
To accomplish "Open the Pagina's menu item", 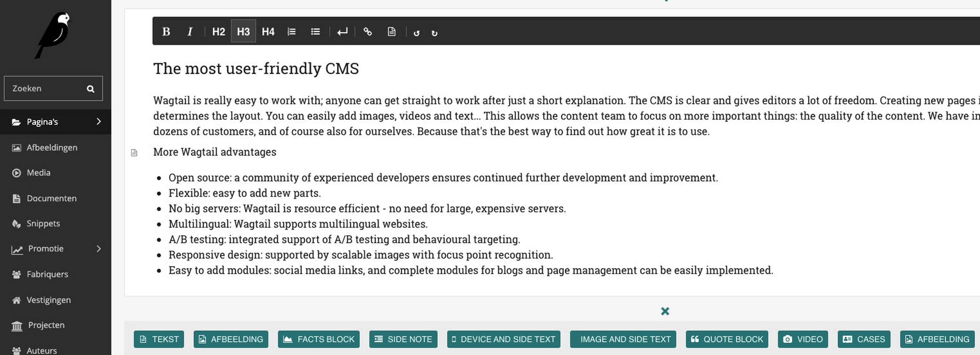I will 56,122.
